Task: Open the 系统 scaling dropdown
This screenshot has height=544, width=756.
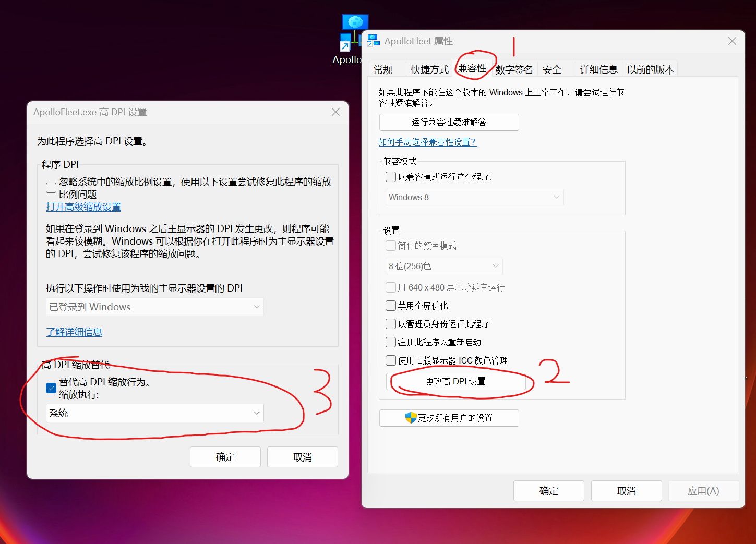Action: click(155, 413)
